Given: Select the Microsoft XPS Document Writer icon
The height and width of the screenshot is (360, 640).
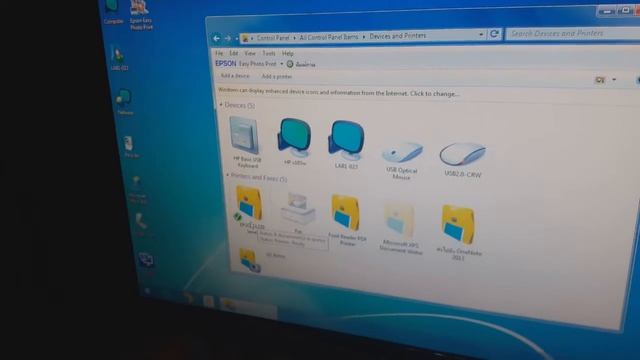Looking at the screenshot, I should pyautogui.click(x=400, y=221).
